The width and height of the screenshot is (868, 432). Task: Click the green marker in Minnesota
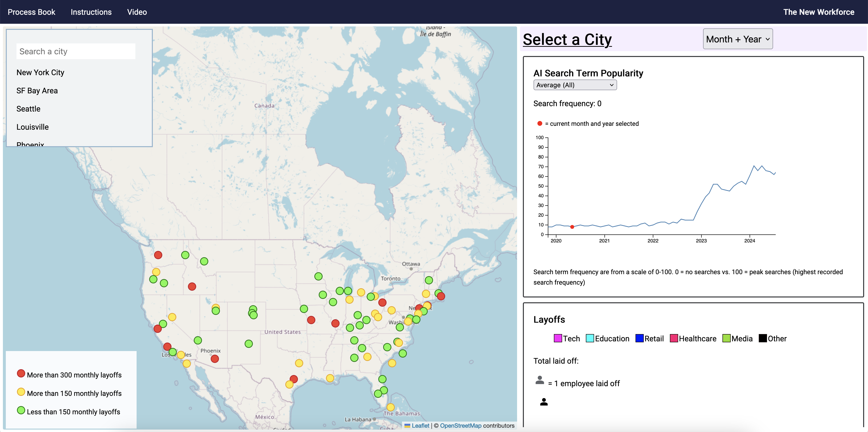pos(318,276)
